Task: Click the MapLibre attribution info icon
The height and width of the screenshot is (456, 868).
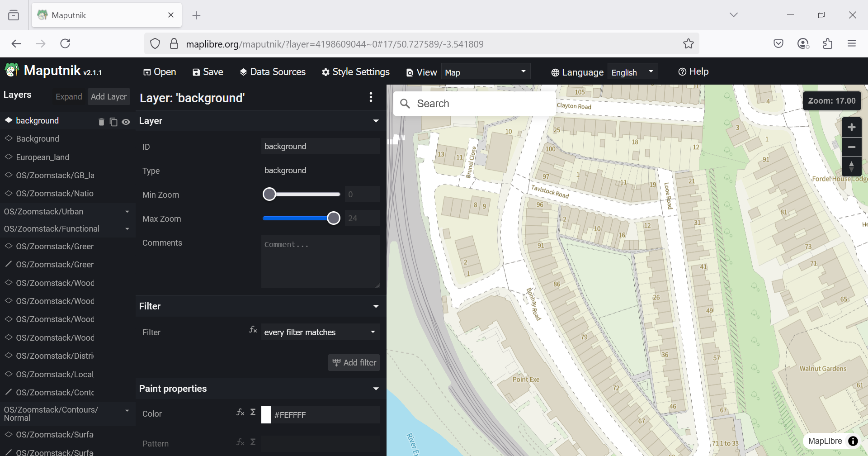Action: pos(853,441)
